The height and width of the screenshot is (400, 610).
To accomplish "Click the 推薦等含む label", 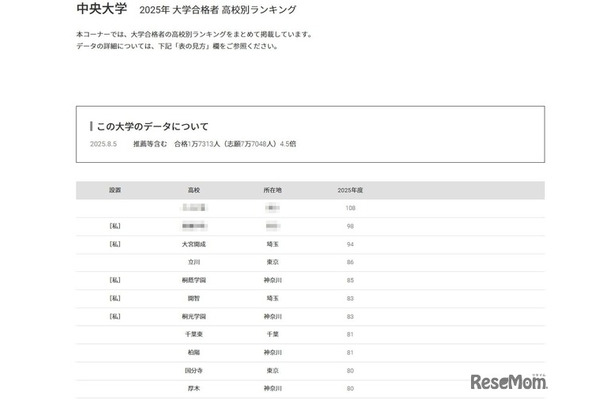I will tap(150, 144).
